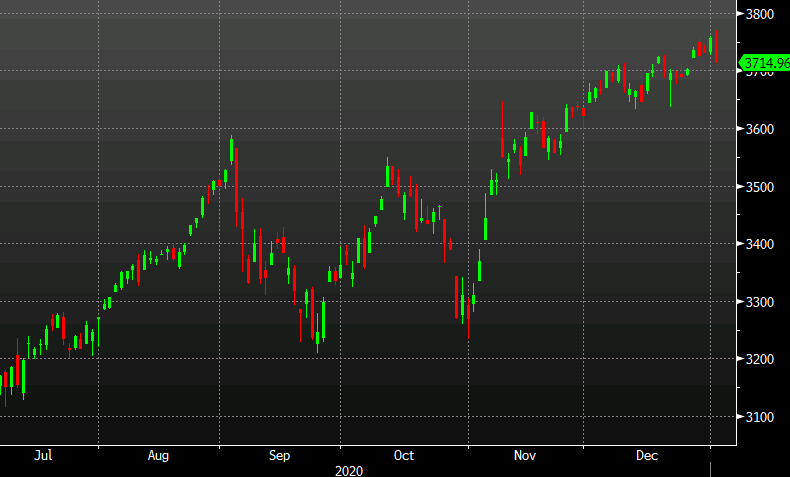Screen dimensions: 790x477
Task: Click the Sep label on time axis
Action: [279, 455]
